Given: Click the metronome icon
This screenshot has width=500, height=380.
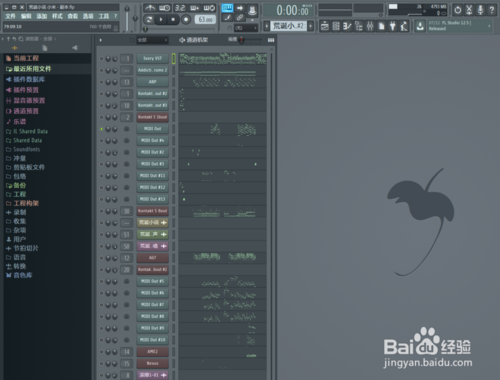Looking at the screenshot, I should (150, 8).
